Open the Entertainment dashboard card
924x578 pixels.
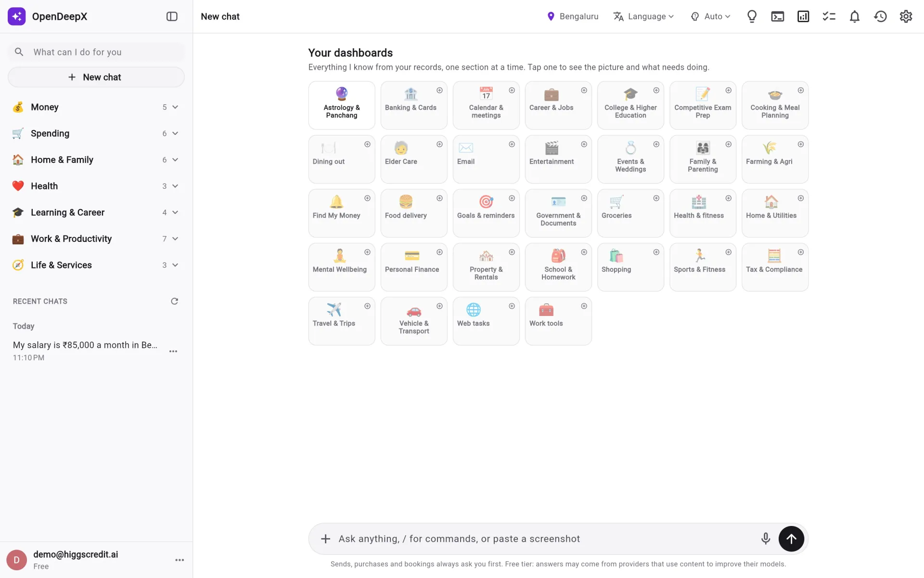coord(558,159)
